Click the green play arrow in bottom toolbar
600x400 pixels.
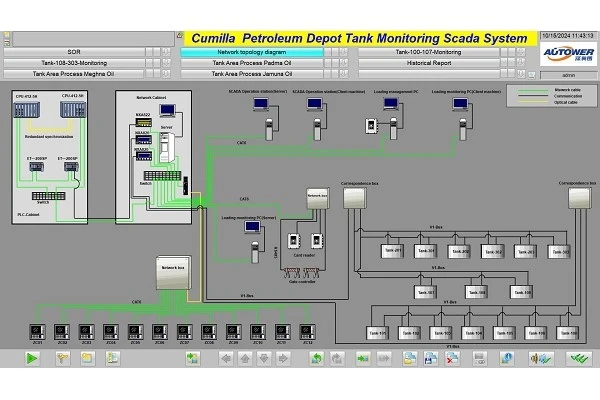coord(32,358)
